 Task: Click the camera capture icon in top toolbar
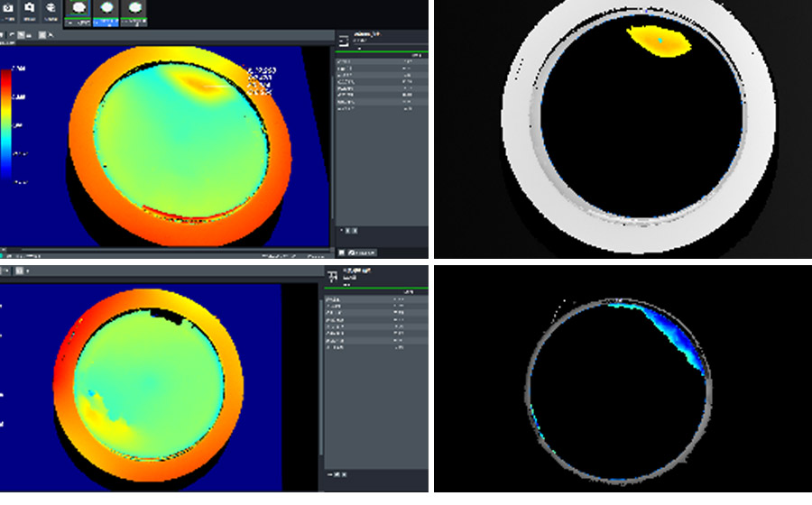(7, 8)
